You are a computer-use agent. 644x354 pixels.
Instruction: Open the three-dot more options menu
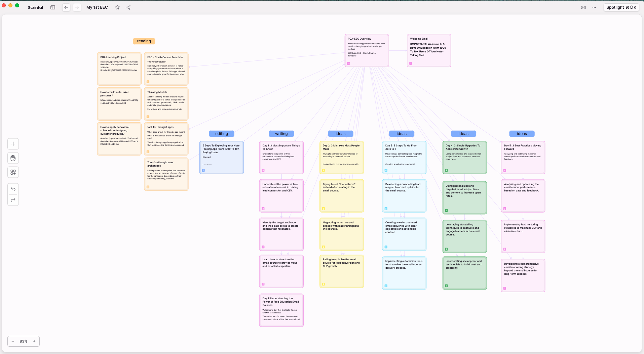click(594, 7)
